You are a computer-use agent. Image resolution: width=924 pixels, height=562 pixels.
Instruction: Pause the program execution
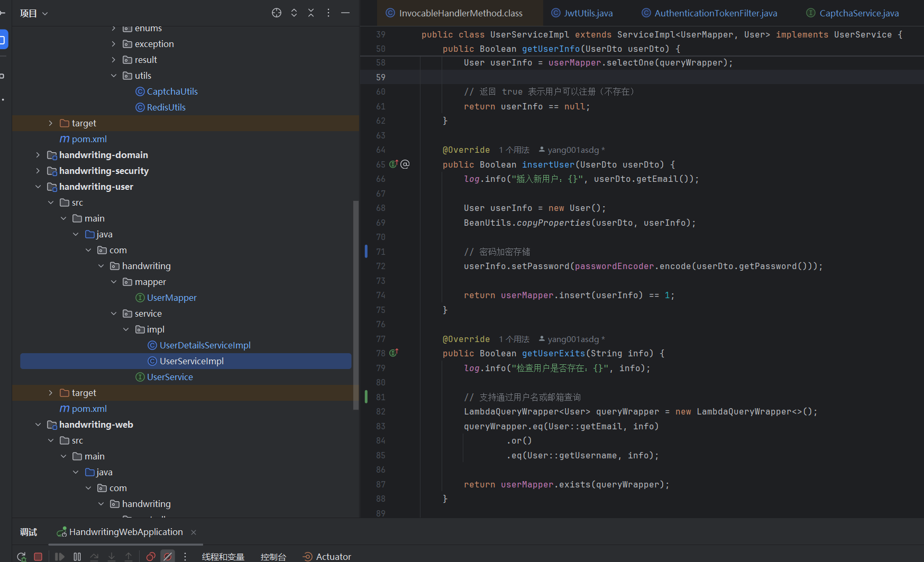pyautogui.click(x=77, y=556)
